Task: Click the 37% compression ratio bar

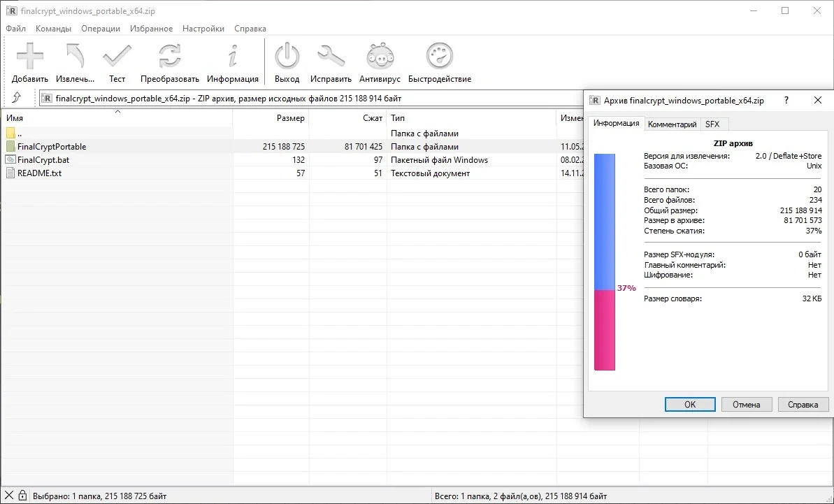Action: (604, 262)
